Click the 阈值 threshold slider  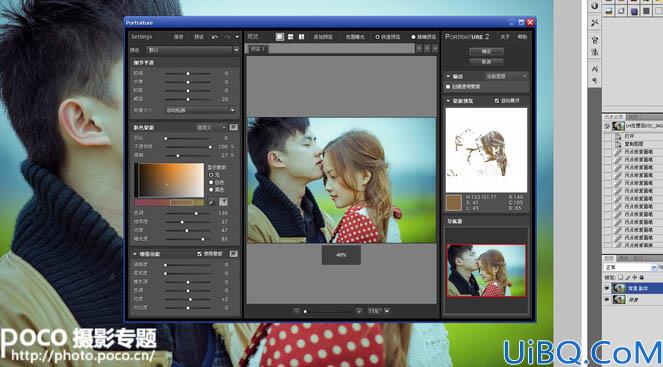(x=188, y=99)
